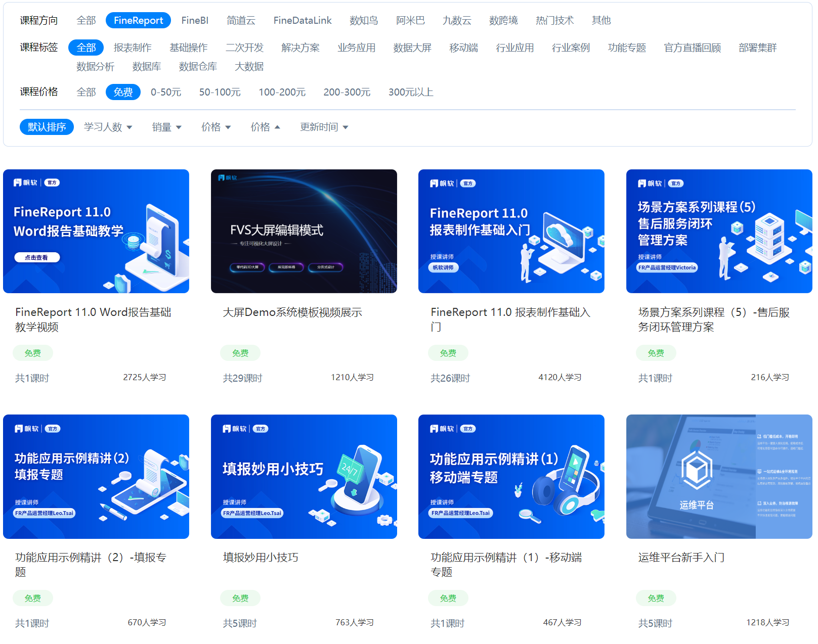The image size is (818, 644).
Task: Choose the 行业应用 tag
Action: 514,48
